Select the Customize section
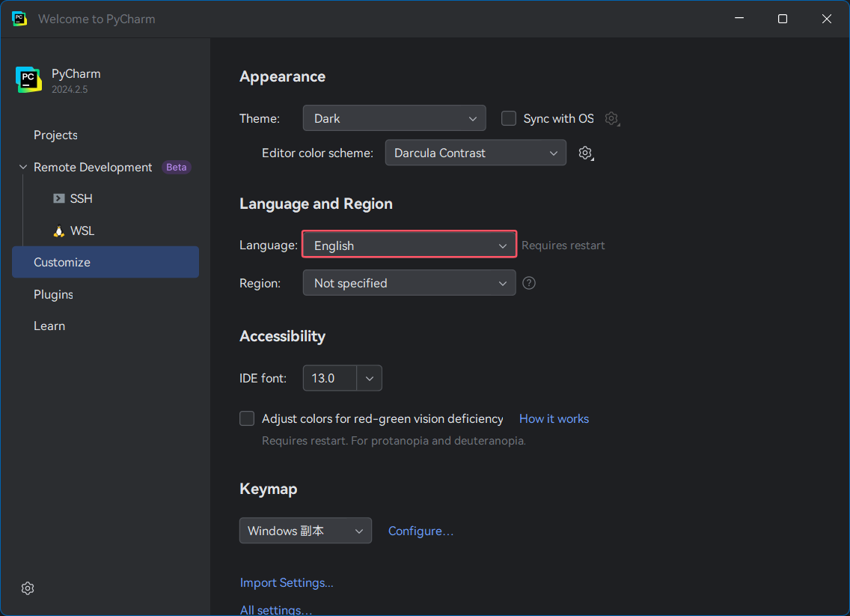The width and height of the screenshot is (850, 616). point(106,262)
